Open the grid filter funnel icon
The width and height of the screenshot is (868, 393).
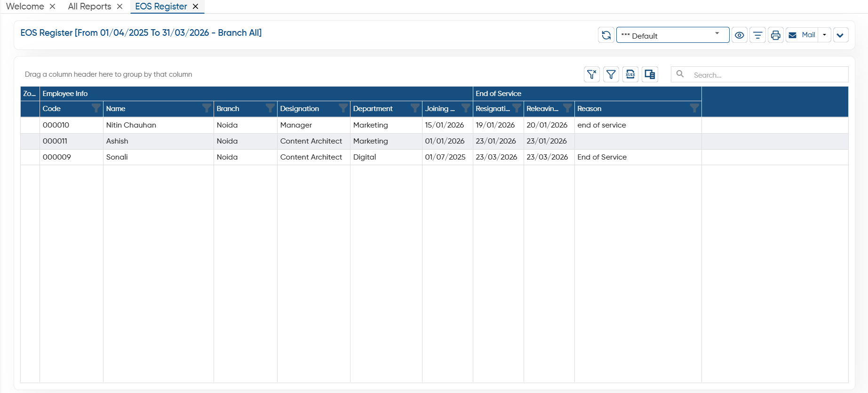pos(611,74)
